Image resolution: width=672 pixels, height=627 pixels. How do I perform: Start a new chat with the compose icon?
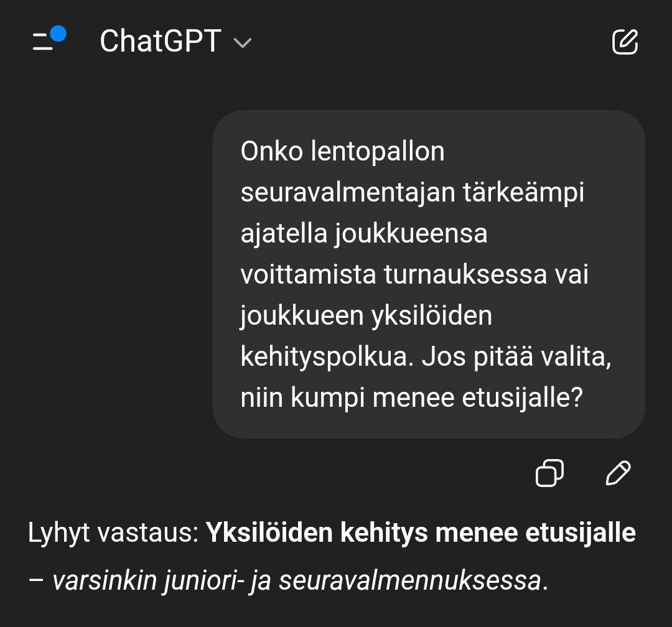click(x=625, y=42)
